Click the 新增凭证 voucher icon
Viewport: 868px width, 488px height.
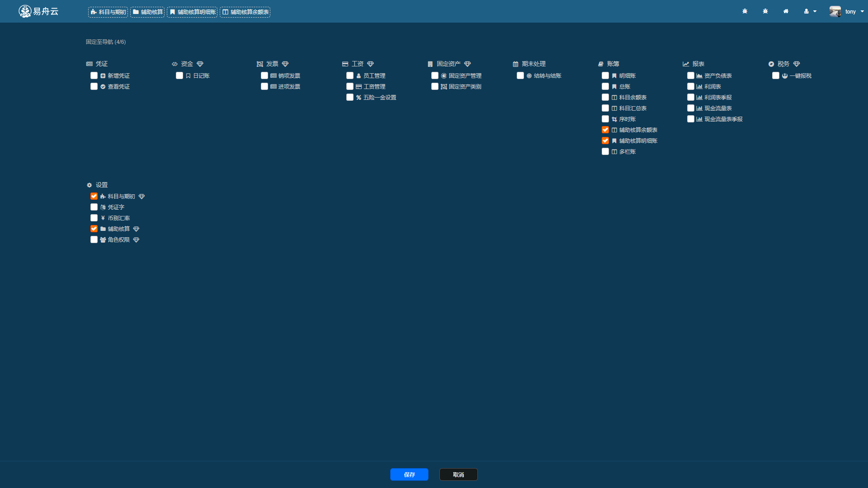click(103, 75)
